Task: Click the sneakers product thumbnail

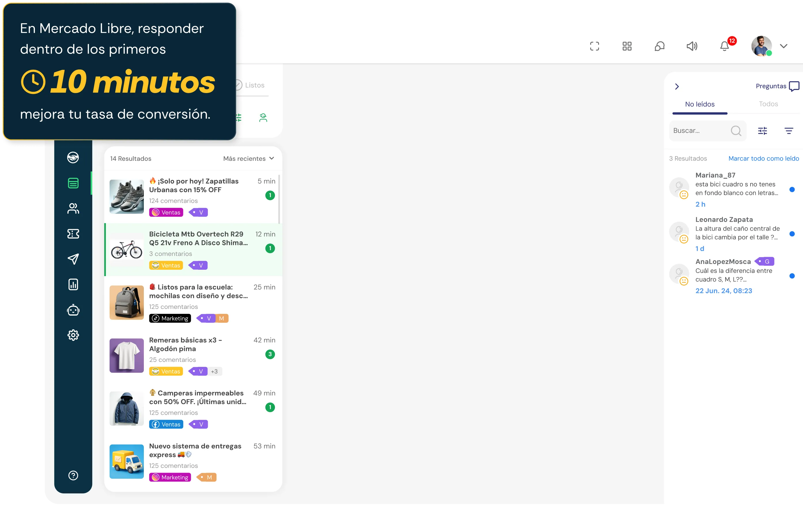Action: (x=127, y=197)
